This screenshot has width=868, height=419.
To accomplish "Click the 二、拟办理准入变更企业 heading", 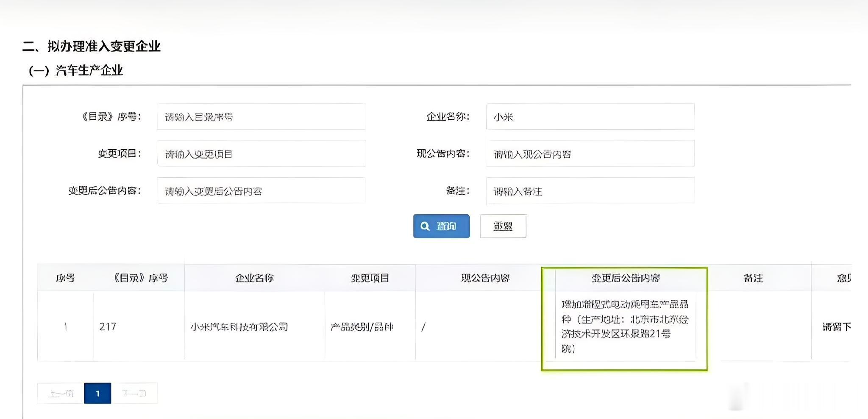I will (91, 46).
